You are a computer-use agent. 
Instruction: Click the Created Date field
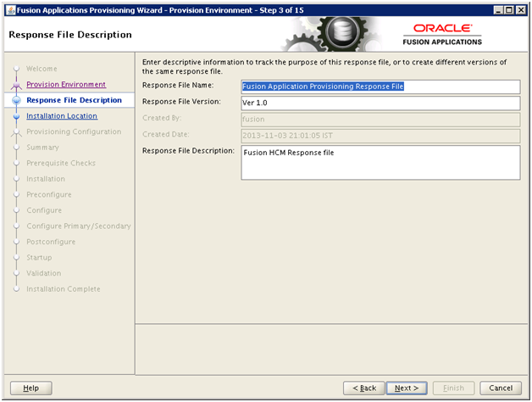pos(380,136)
